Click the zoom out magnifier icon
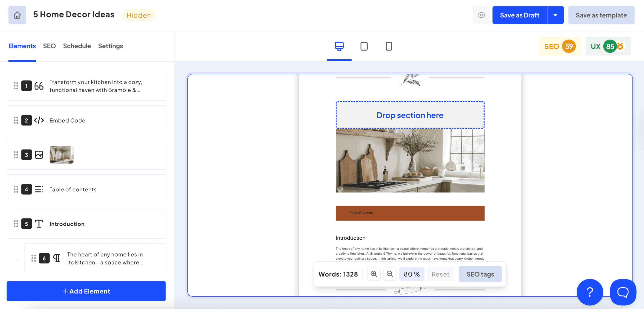The image size is (644, 309). [x=390, y=274]
